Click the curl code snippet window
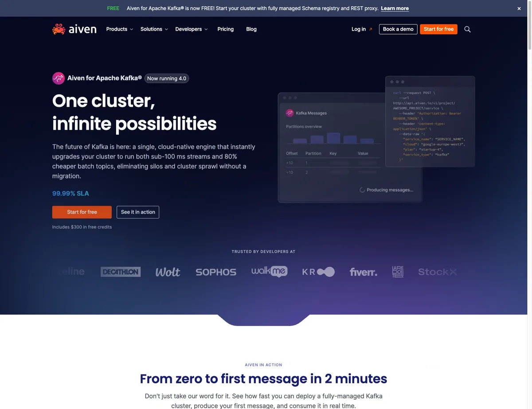The height and width of the screenshot is (409, 532). pos(430,122)
